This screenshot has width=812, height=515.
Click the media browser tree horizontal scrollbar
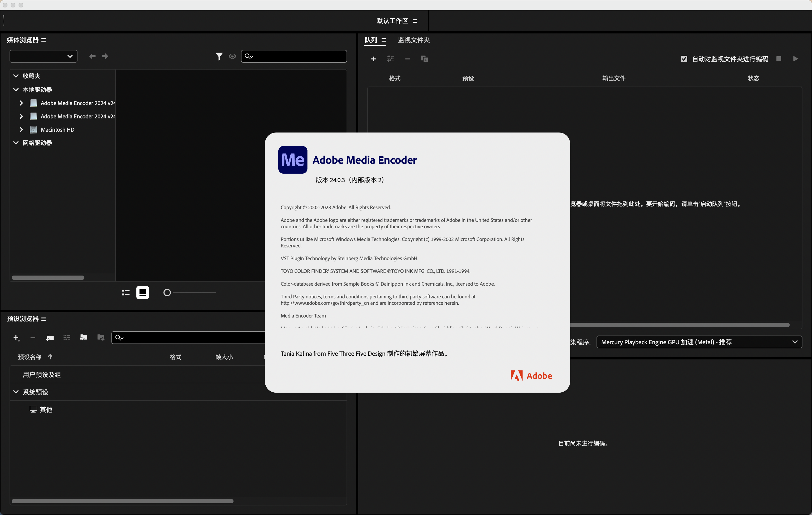(x=48, y=278)
